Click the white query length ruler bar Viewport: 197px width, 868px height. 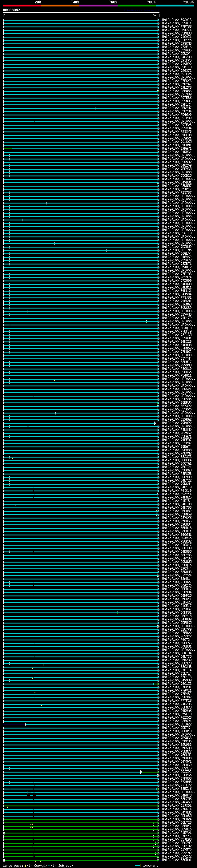tap(81, 12)
